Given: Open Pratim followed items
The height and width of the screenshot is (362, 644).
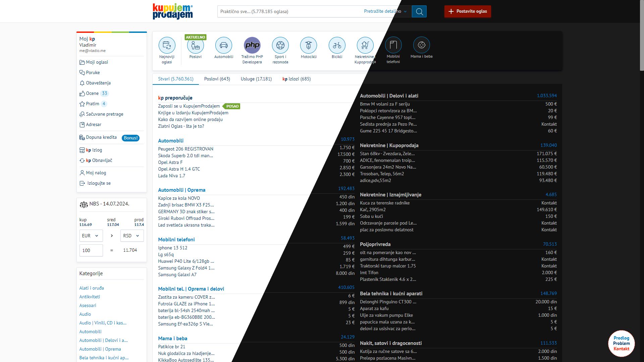Looking at the screenshot, I should pyautogui.click(x=93, y=104).
